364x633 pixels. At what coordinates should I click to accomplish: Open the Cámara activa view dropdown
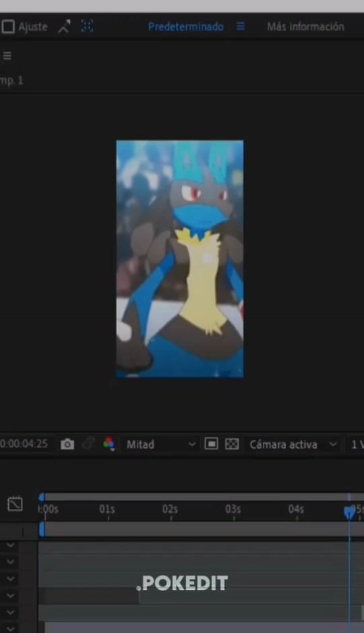click(x=293, y=445)
